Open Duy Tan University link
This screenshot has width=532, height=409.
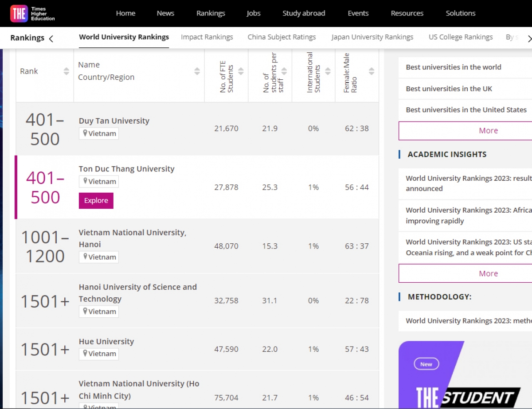pos(114,121)
